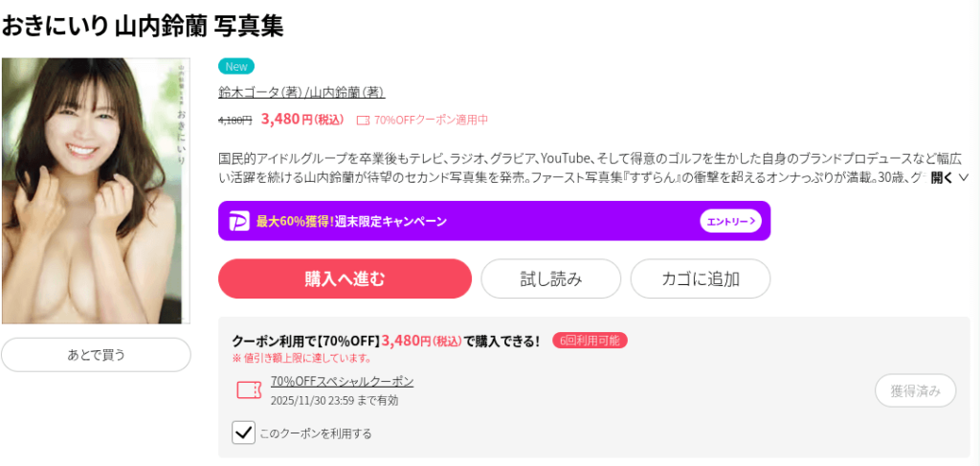The image size is (980, 466).
Task: Click the book cover thumbnail
Action: (x=96, y=191)
